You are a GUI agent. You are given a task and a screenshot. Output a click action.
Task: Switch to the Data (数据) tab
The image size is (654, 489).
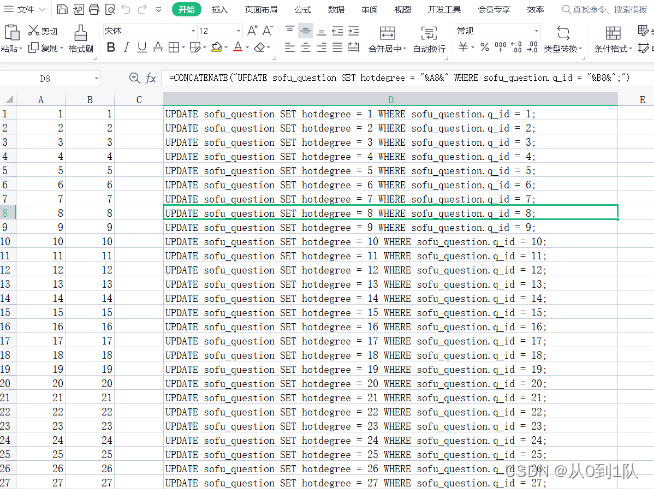click(336, 9)
